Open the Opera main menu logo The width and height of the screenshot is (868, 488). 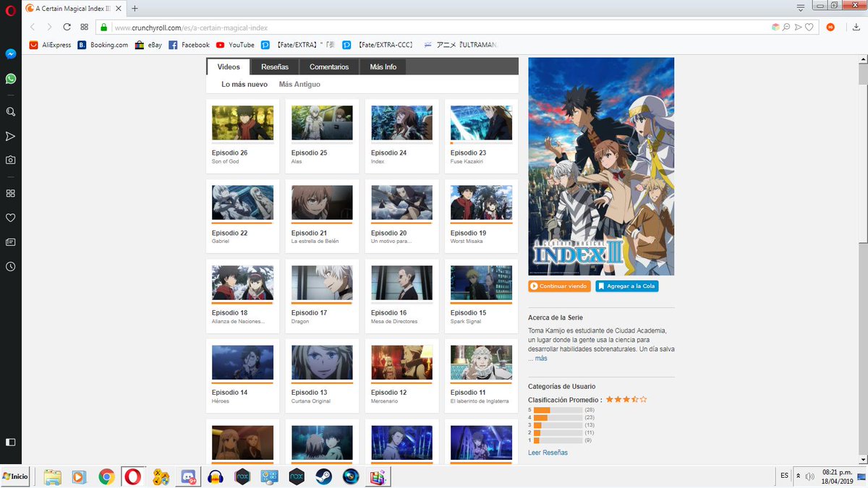click(11, 11)
